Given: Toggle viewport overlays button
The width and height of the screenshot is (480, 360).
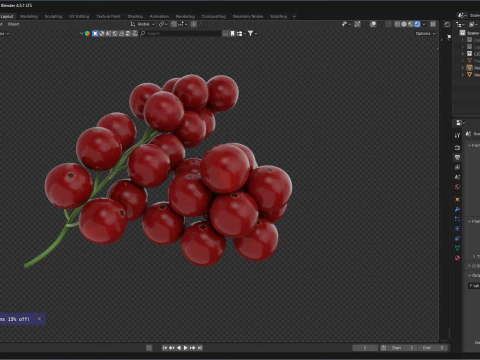Looking at the screenshot, I should pos(373,24).
